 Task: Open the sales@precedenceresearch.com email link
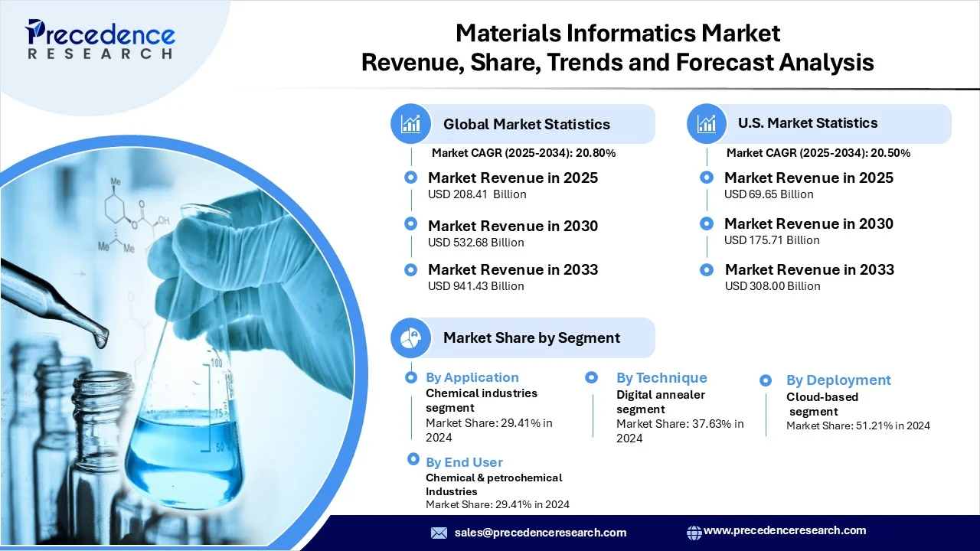(540, 533)
